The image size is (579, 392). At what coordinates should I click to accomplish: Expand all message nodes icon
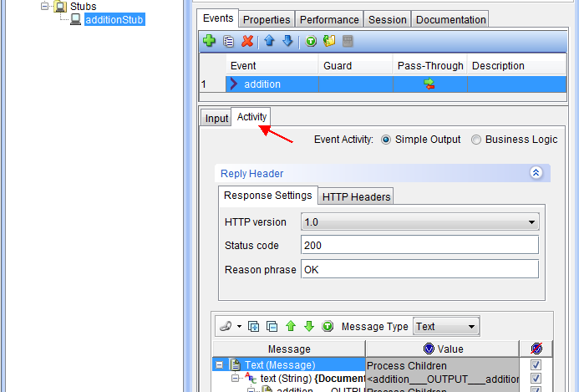pyautogui.click(x=254, y=327)
